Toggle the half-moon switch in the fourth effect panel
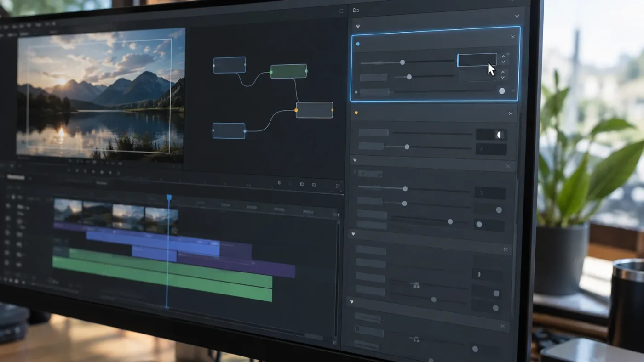This screenshot has width=644, height=362. (x=479, y=274)
